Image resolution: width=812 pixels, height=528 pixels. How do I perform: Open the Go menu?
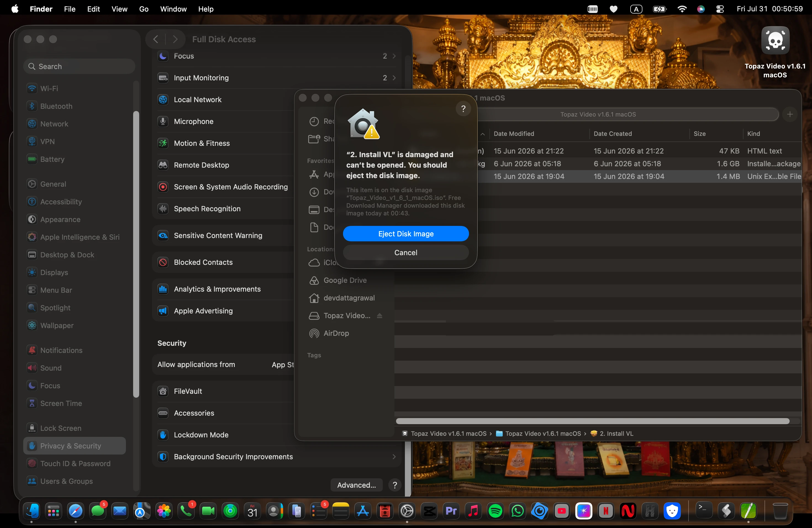pos(144,9)
